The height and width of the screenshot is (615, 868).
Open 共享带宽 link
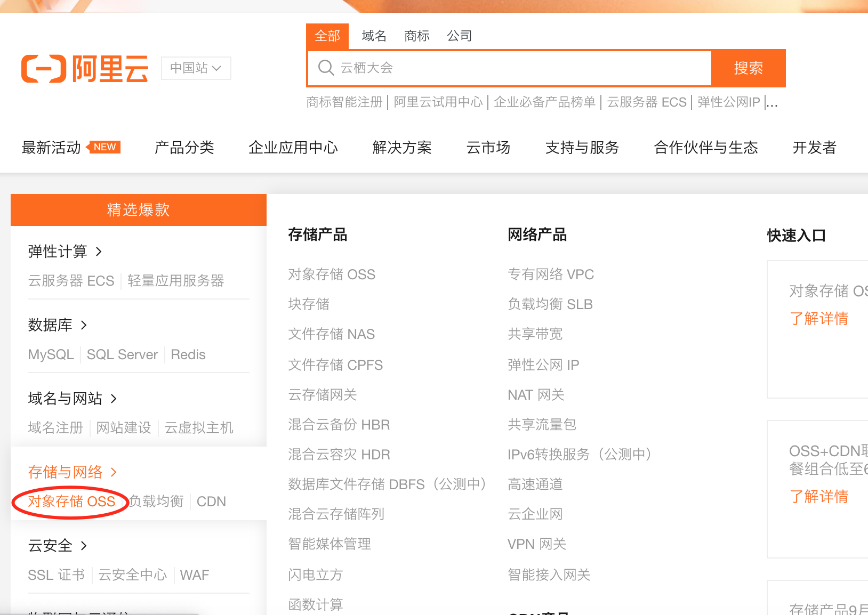[535, 334]
